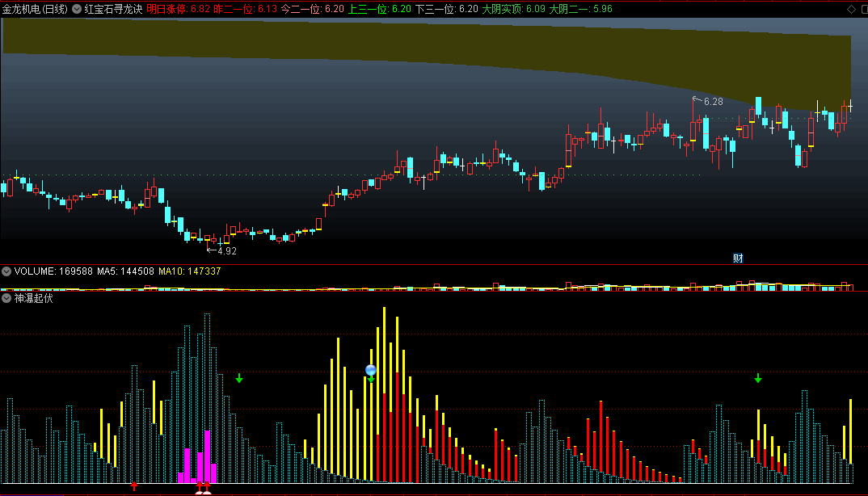Click the diamond icon at chart header
Viewport: 868px width, 496px height.
(x=851, y=9)
